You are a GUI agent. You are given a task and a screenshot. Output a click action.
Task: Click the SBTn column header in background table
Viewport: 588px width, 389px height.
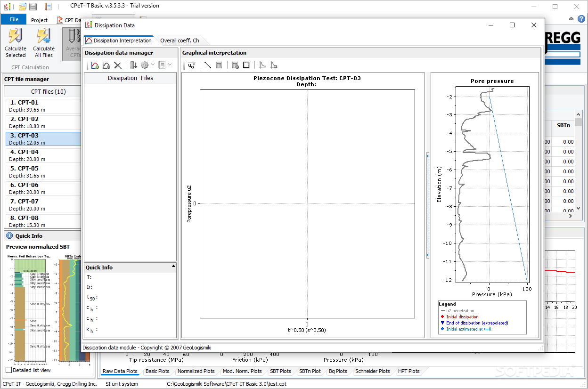[563, 125]
